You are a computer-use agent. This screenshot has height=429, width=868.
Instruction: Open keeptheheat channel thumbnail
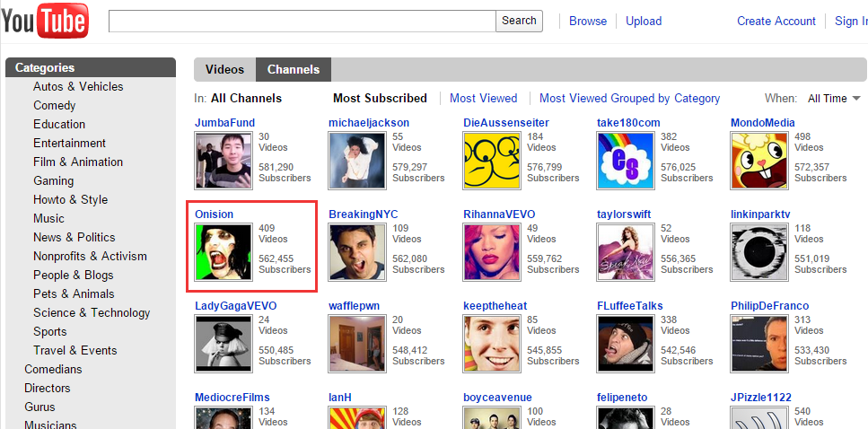tap(492, 344)
